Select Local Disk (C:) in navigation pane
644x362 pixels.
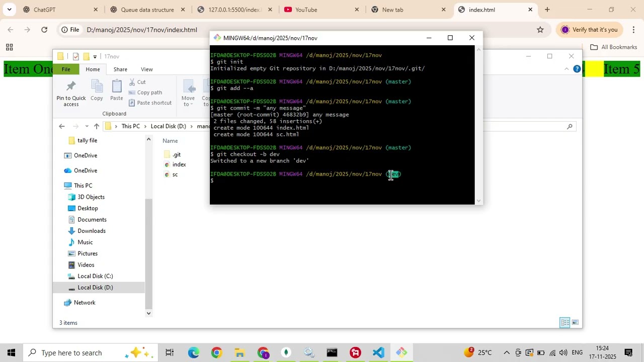click(x=95, y=276)
